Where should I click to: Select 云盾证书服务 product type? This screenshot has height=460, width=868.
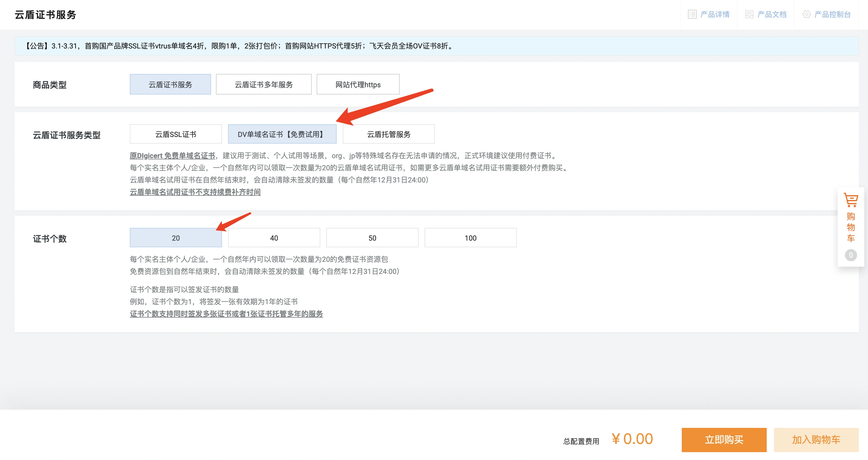(170, 85)
